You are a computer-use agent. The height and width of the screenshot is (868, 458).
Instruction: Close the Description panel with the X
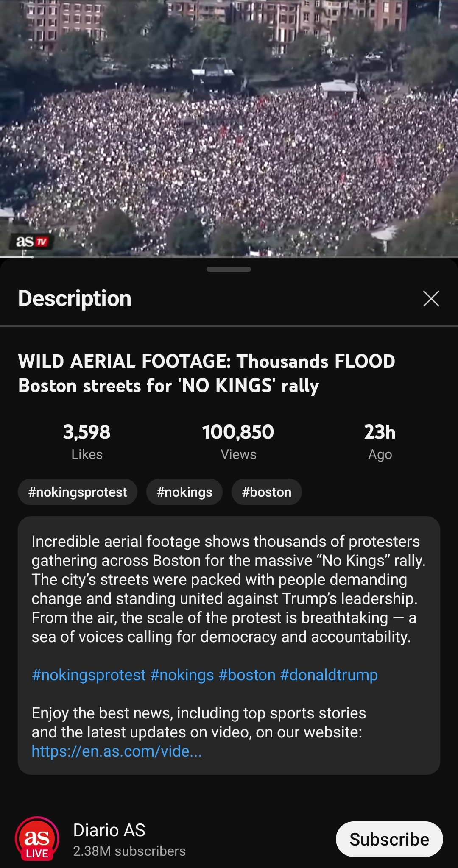tap(431, 299)
